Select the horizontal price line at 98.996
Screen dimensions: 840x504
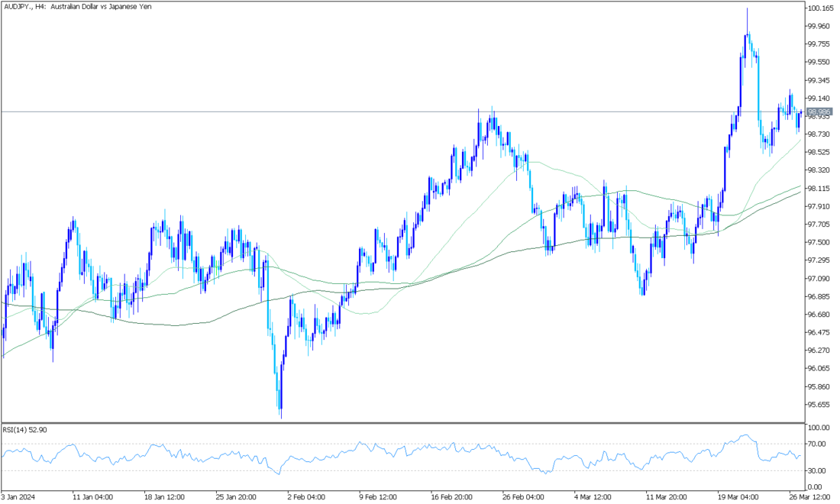point(382,112)
